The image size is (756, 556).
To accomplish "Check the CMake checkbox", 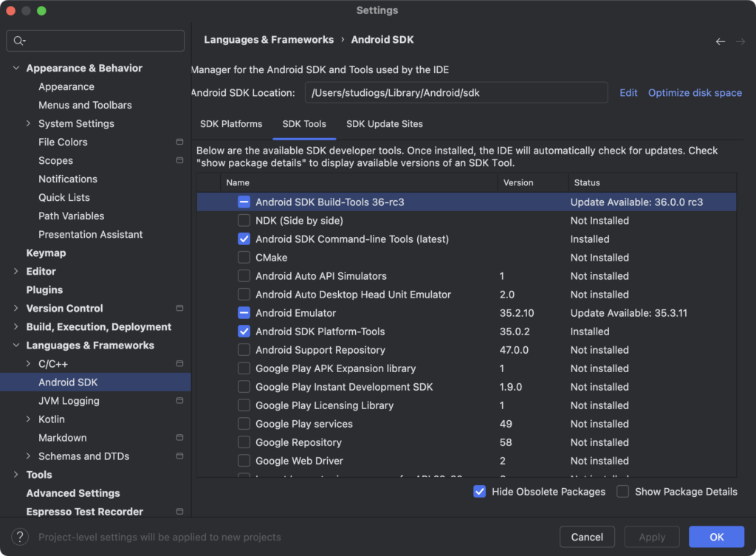I will tap(244, 258).
